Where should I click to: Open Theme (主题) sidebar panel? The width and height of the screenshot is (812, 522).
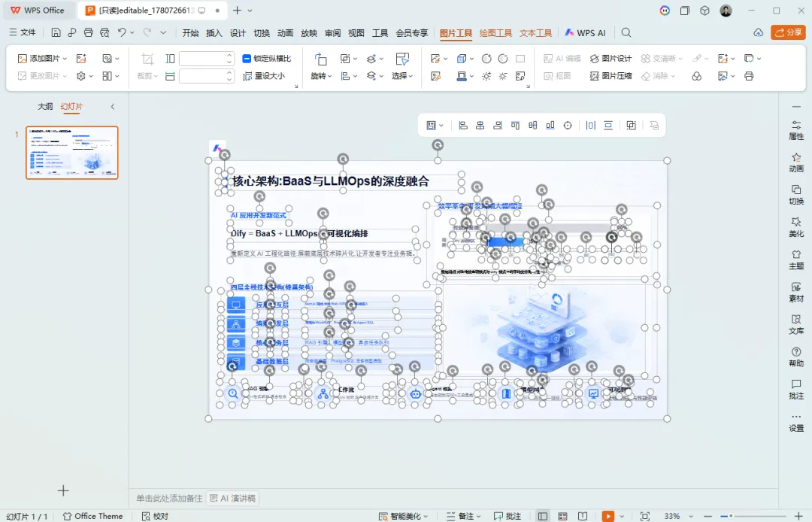(796, 259)
